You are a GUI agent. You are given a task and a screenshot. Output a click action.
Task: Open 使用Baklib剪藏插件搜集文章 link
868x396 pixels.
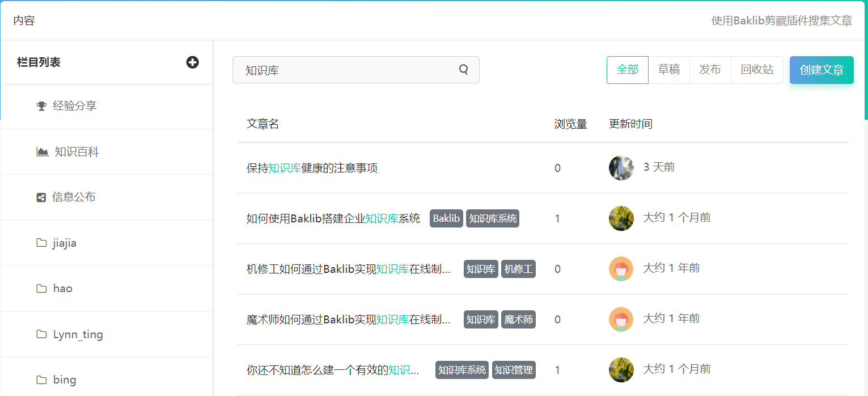(782, 21)
